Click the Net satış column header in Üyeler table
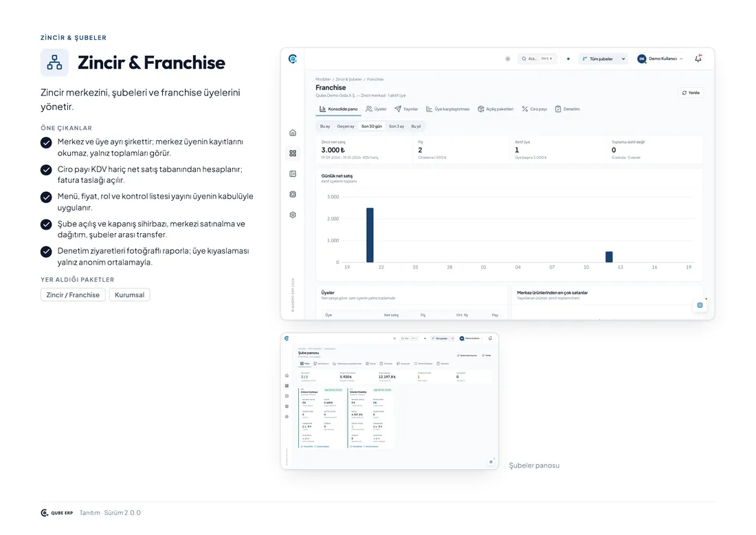This screenshot has width=756, height=535. click(x=391, y=315)
